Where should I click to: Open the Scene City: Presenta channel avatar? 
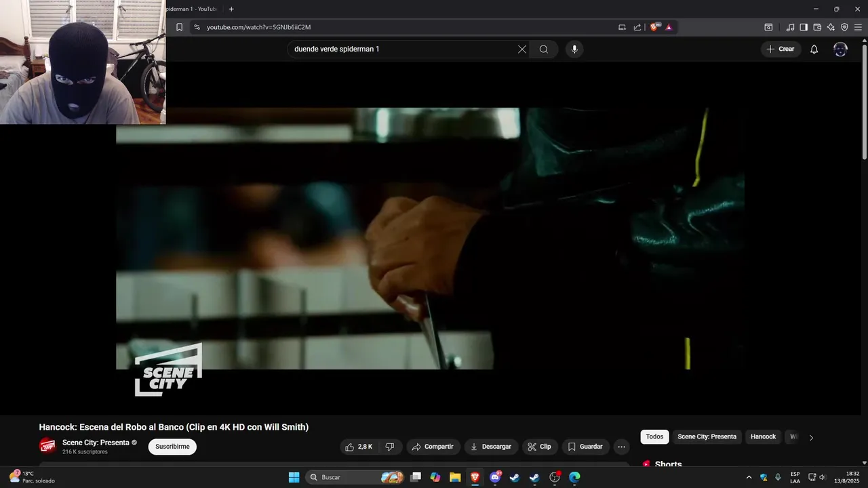tap(47, 445)
